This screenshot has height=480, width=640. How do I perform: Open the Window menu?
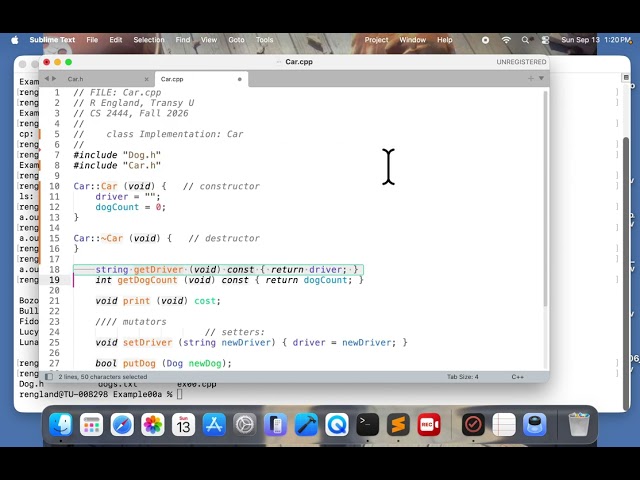(413, 40)
